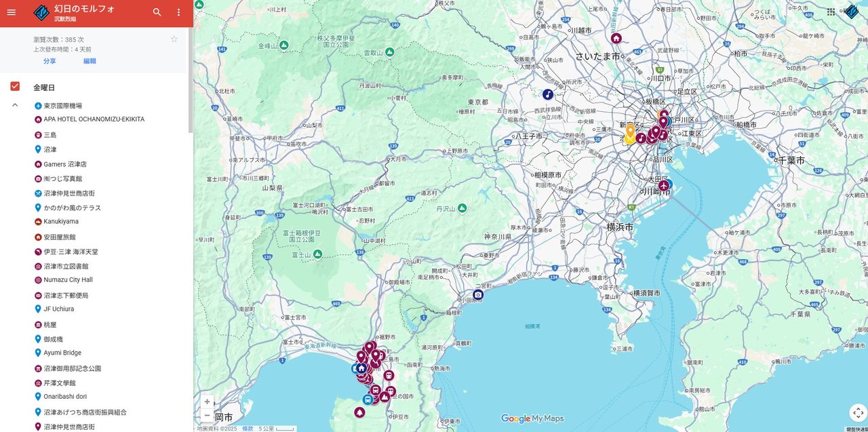This screenshot has height=432, width=868.
Task: Zoom in the map with the plus button
Action: 208,401
